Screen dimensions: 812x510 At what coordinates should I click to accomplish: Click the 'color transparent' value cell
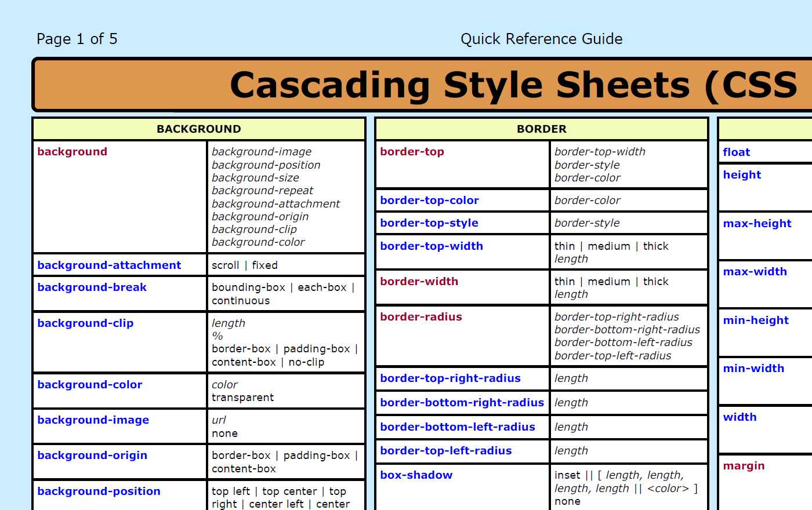[x=286, y=391]
